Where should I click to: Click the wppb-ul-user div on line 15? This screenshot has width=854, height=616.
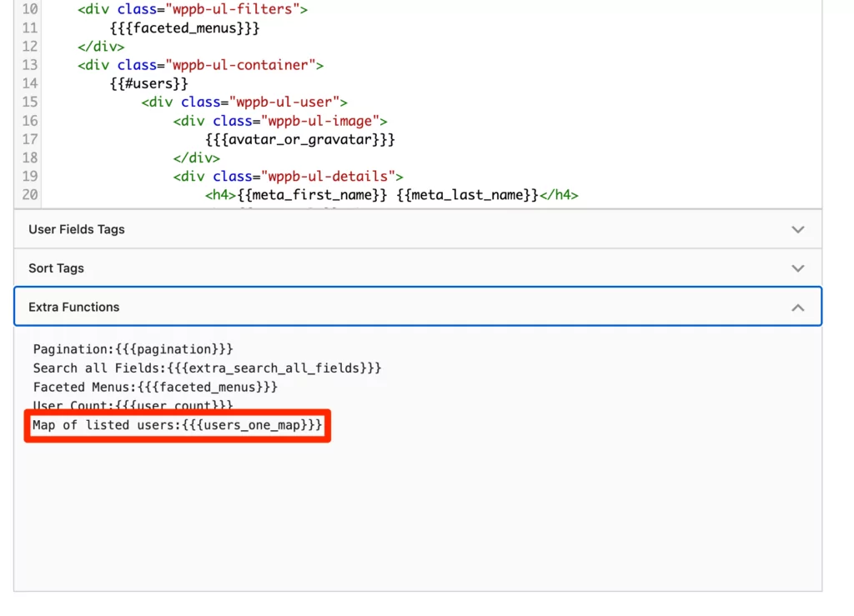point(244,102)
